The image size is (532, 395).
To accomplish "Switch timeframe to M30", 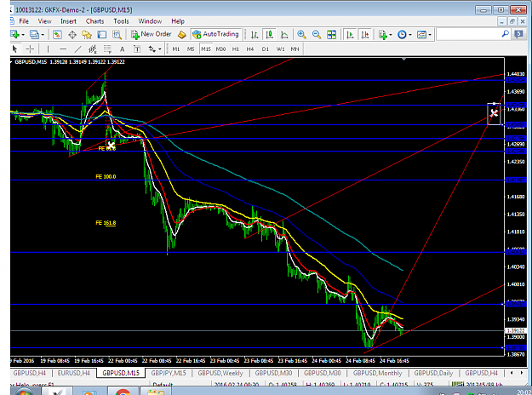I will [220, 49].
